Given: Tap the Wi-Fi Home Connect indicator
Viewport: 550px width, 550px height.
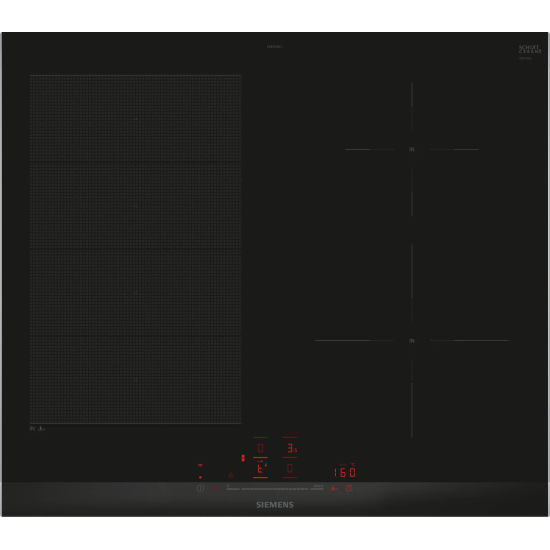Looking at the screenshot, I should pyautogui.click(x=200, y=465).
